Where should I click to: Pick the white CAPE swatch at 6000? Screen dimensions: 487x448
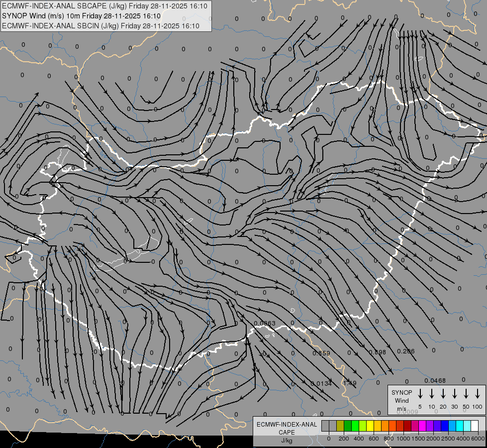(x=475, y=426)
